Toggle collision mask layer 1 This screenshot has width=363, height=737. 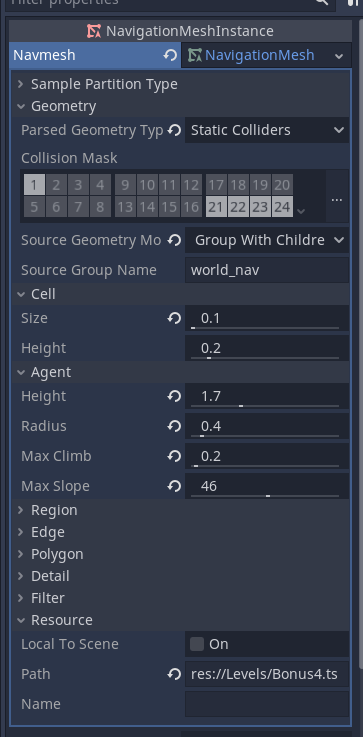[34, 185]
